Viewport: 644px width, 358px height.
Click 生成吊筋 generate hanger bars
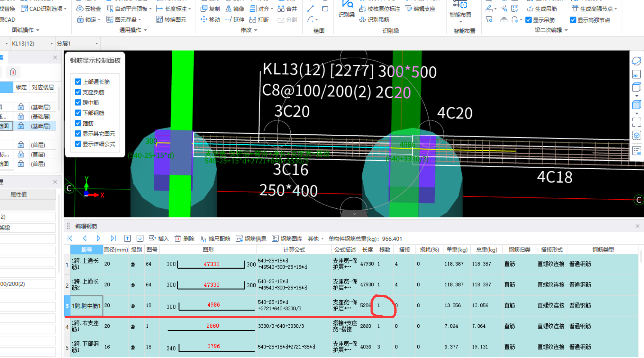[x=542, y=9]
